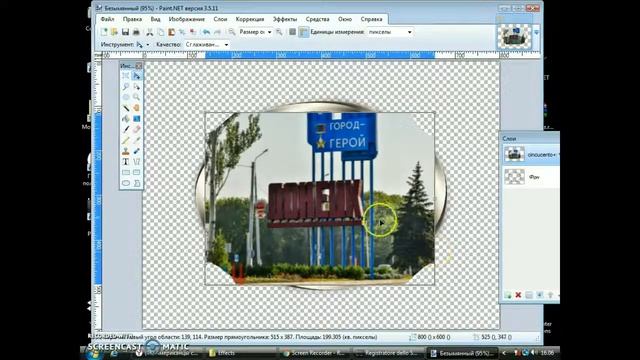
Task: Click the Copy toolbar icon
Action: point(161,32)
